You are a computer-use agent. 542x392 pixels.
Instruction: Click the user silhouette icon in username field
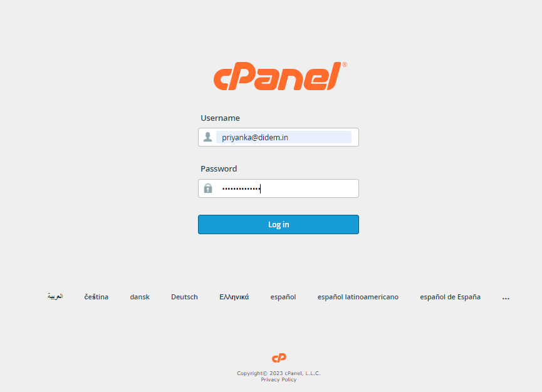208,137
